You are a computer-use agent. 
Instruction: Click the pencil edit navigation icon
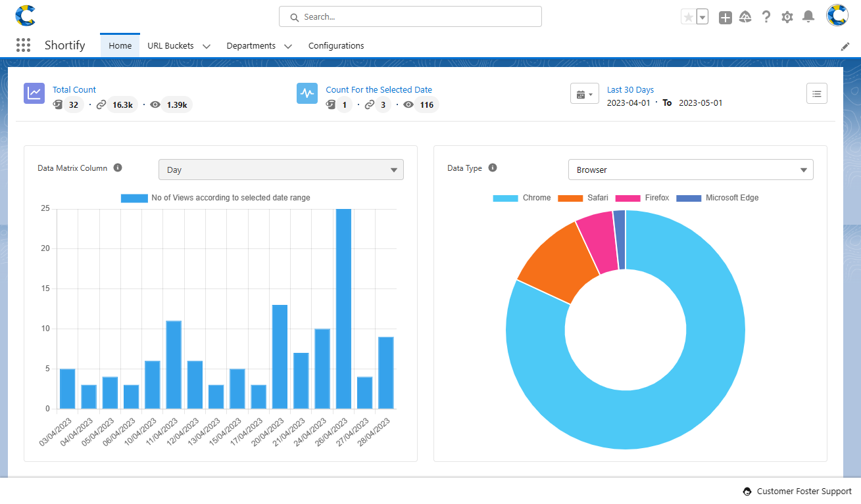(x=845, y=46)
